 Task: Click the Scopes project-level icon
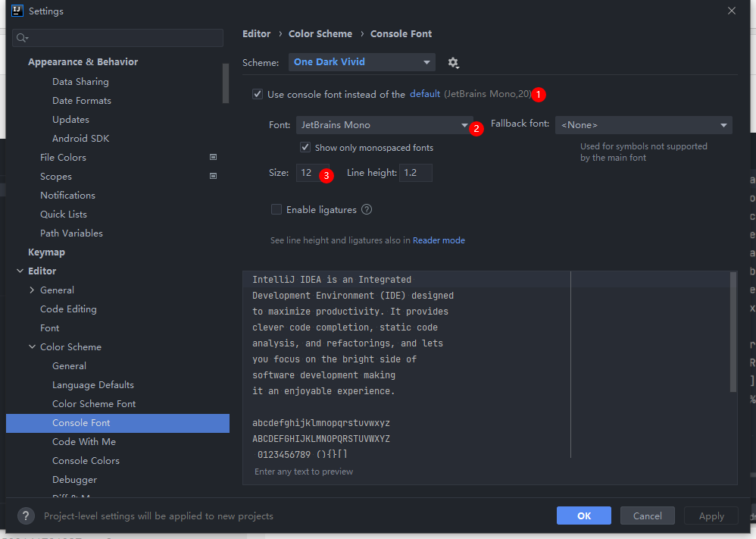[213, 176]
